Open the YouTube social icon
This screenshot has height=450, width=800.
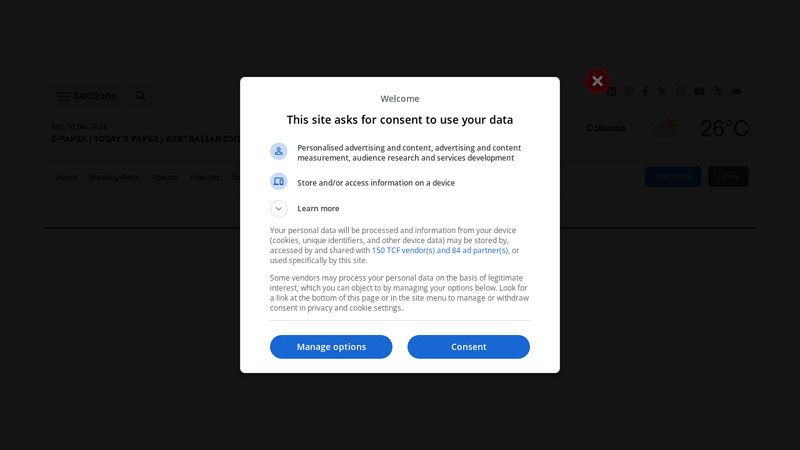tap(699, 92)
